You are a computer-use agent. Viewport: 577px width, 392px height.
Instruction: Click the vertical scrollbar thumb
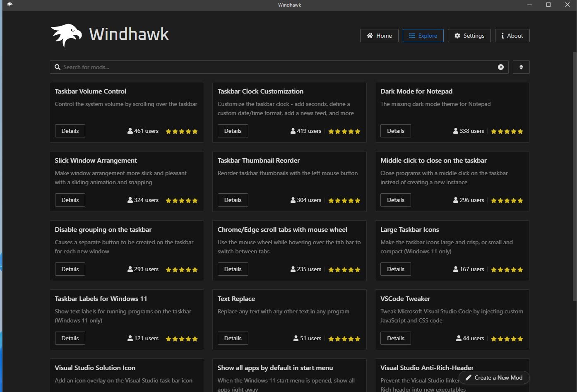click(575, 176)
